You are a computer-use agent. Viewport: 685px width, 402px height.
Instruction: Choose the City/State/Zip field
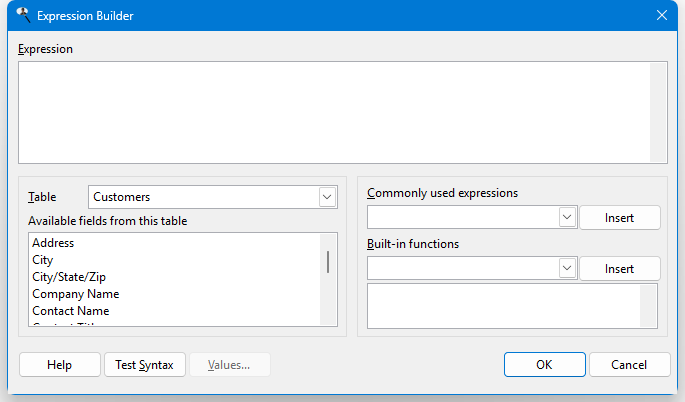coord(70,277)
